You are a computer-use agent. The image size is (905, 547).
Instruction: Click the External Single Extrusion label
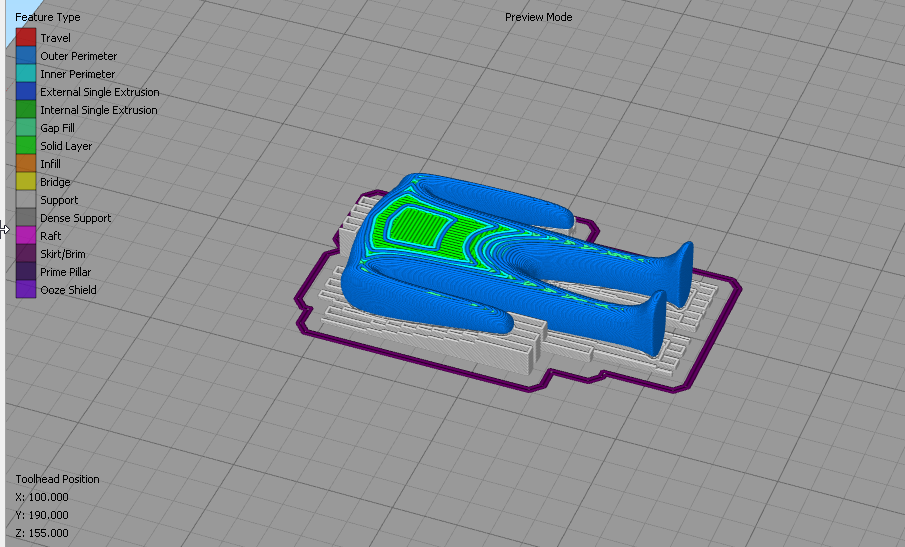100,92
